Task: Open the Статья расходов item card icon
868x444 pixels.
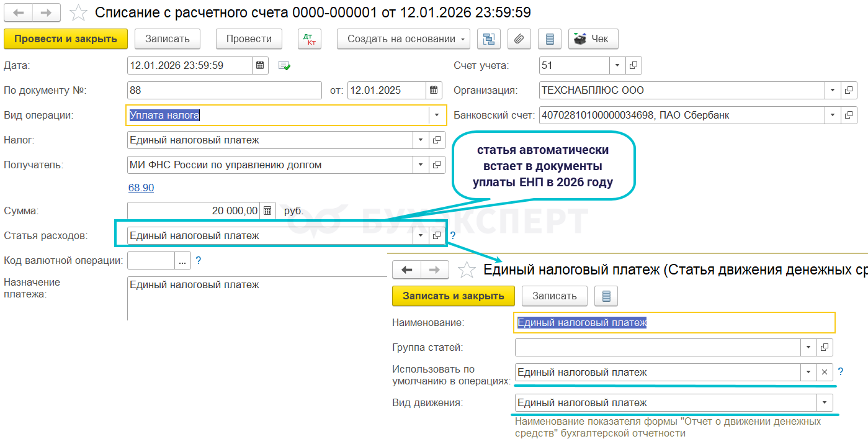Action: click(x=437, y=235)
